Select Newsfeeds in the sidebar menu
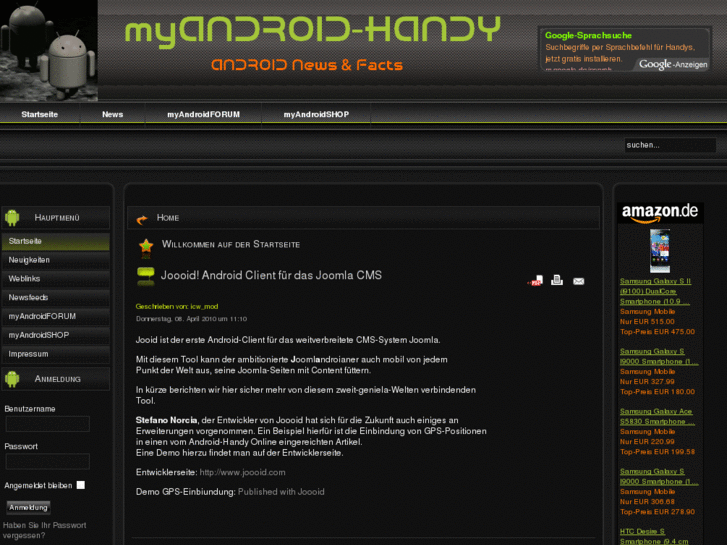The image size is (727, 545). point(56,297)
